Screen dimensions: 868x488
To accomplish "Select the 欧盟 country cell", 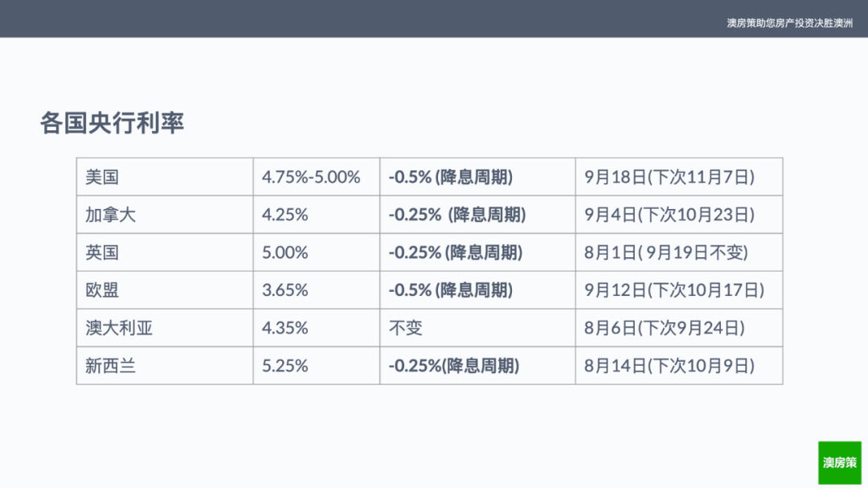I will [165, 289].
